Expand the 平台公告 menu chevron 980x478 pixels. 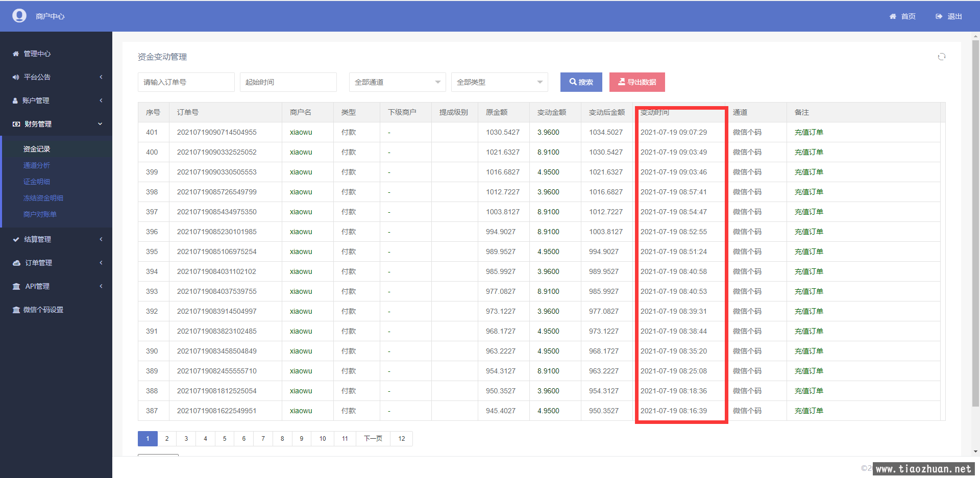coord(101,77)
